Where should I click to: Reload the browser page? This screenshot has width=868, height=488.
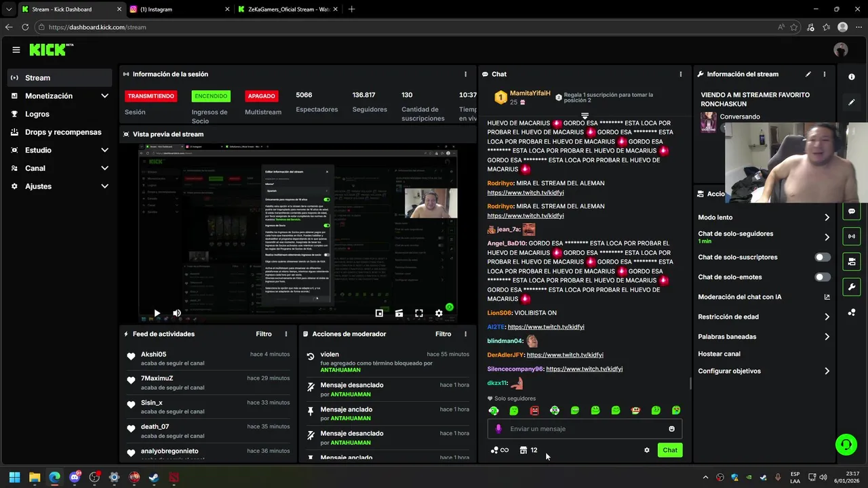pyautogui.click(x=25, y=27)
